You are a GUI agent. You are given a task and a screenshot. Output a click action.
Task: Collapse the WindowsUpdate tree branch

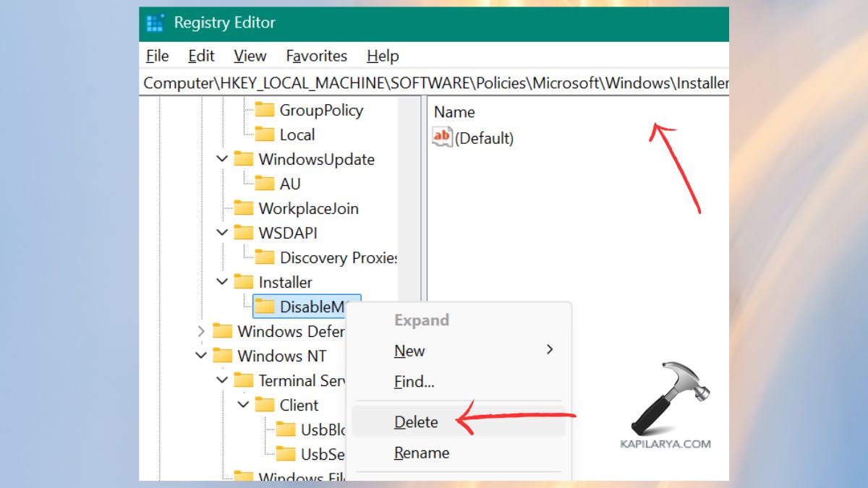[x=223, y=159]
